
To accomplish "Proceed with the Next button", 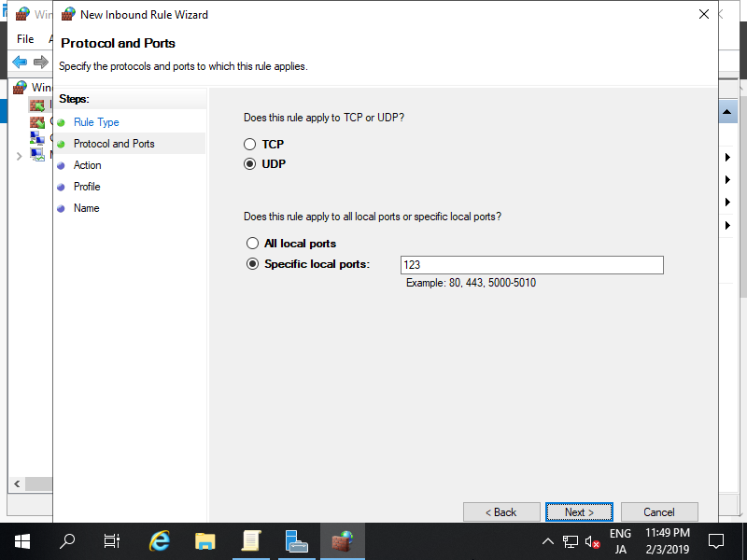I will (579, 511).
